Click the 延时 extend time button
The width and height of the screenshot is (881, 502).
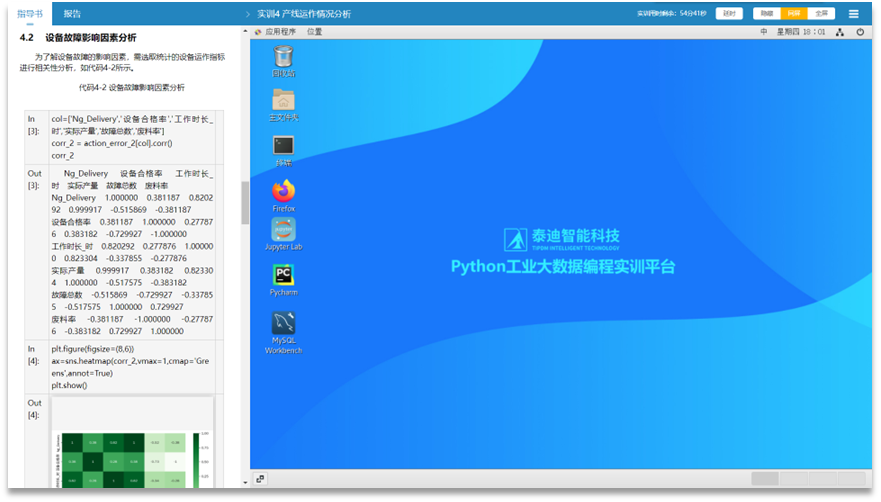(x=729, y=13)
